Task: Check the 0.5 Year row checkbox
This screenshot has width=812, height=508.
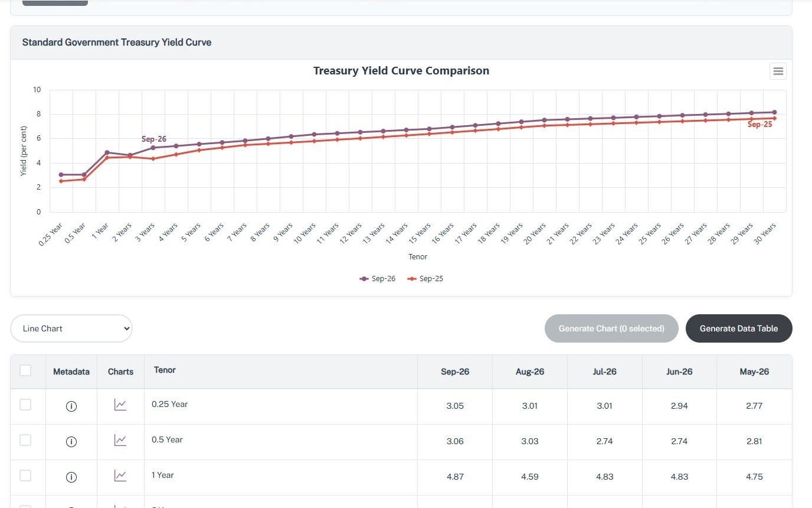Action: [x=25, y=440]
